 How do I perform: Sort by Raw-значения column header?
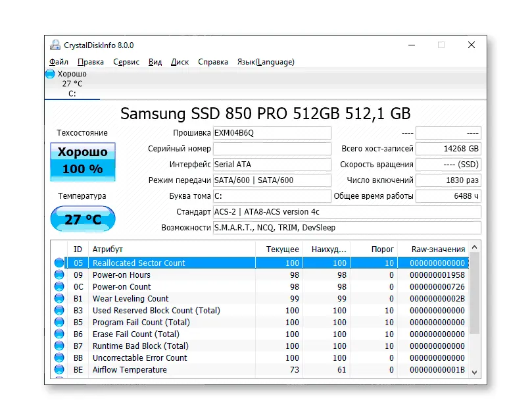point(437,249)
